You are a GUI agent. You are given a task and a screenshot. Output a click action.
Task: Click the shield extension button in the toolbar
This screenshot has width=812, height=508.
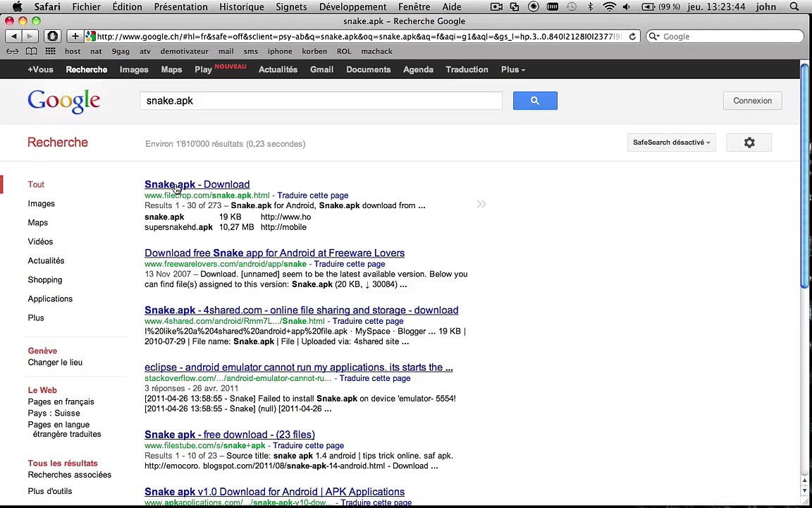pos(52,36)
